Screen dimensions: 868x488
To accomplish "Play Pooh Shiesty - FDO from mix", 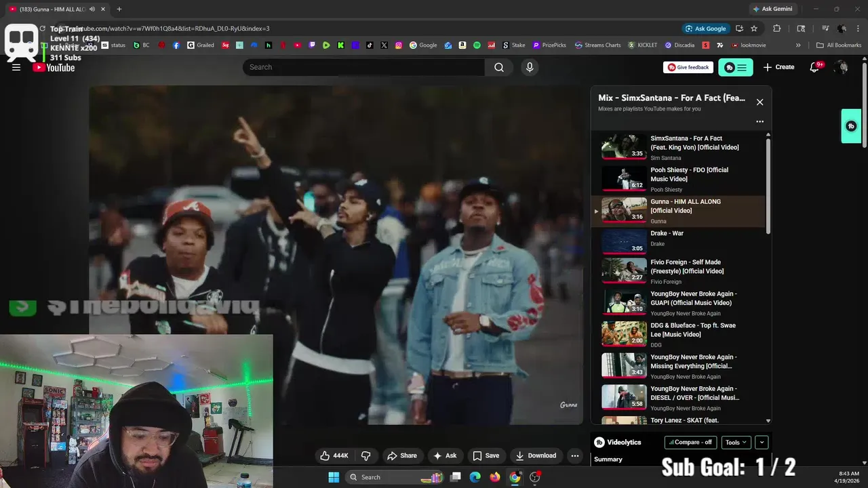I will coord(678,180).
